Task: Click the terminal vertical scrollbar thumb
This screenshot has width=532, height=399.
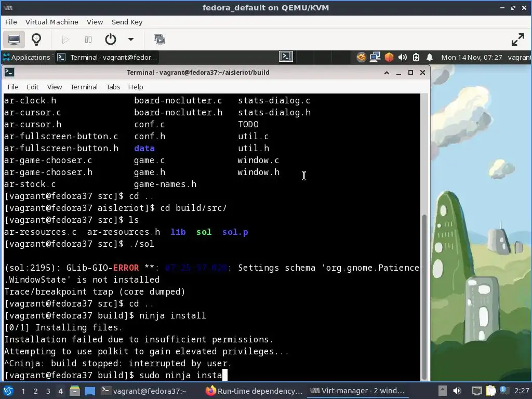Action: 424,297
